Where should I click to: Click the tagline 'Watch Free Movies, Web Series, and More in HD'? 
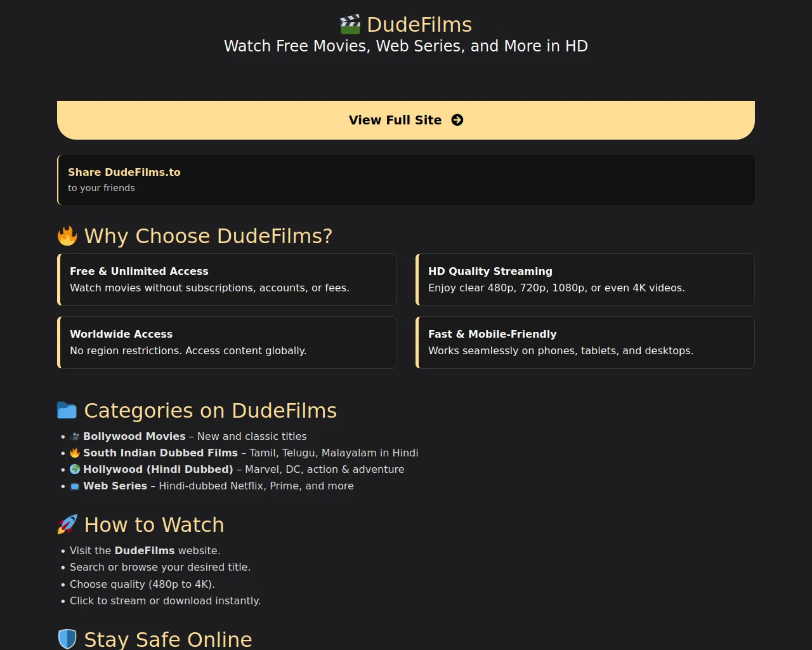click(406, 46)
